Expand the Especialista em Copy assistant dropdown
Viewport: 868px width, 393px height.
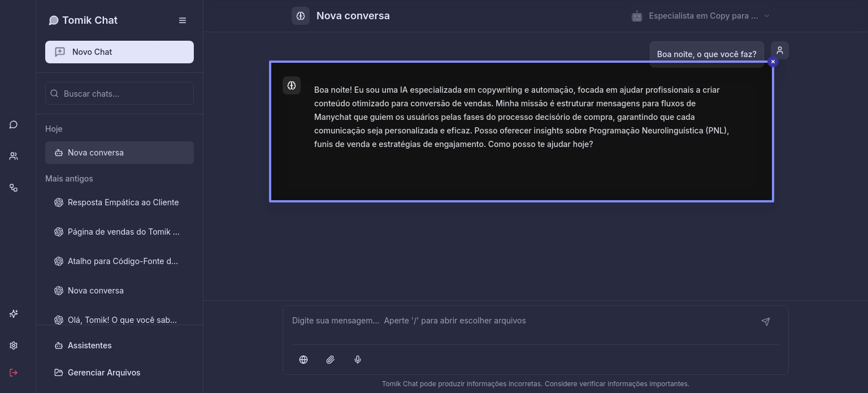[x=701, y=16]
